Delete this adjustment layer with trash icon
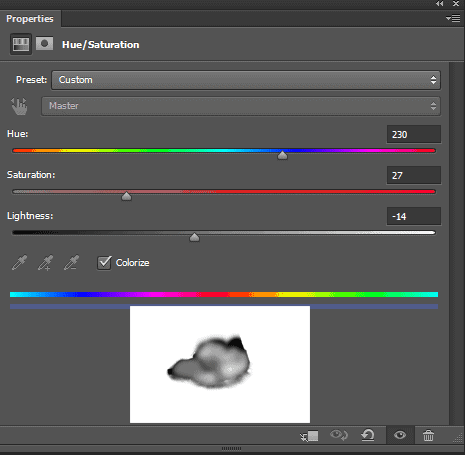 point(428,435)
